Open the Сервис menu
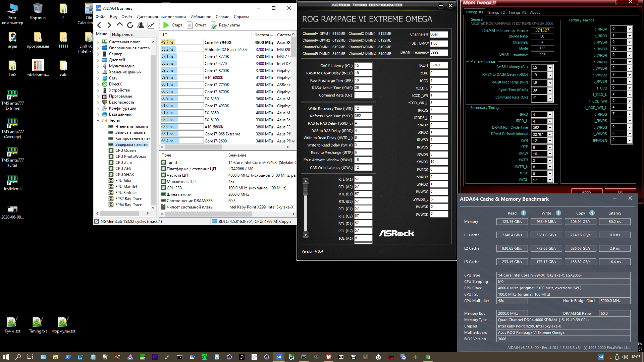644x362 pixels. (x=222, y=17)
